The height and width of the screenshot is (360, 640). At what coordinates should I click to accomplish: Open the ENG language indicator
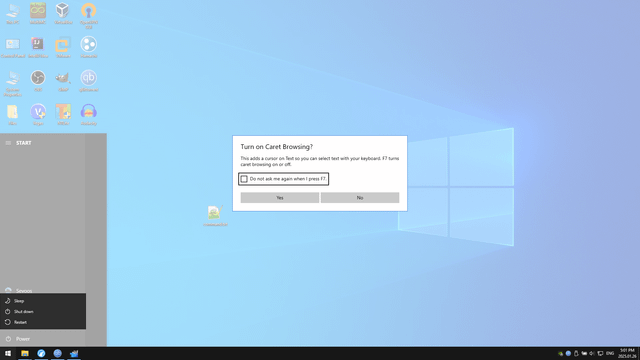[610, 353]
